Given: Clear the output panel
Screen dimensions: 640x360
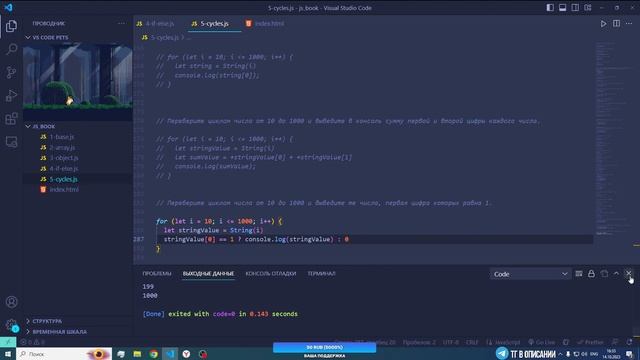Looking at the screenshot, I should (x=579, y=274).
